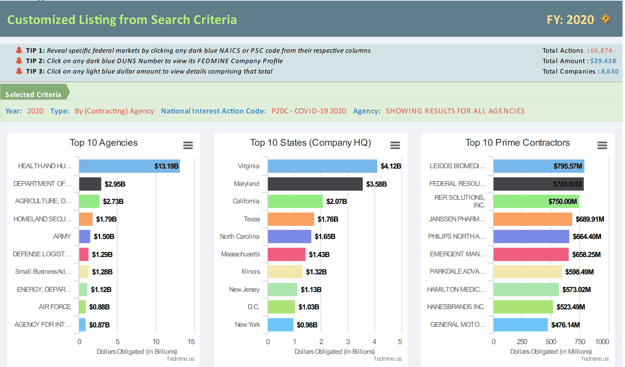Image resolution: width=625 pixels, height=367 pixels.
Task: Click the Small Business Ad. $1.28B bar
Action: (84, 272)
